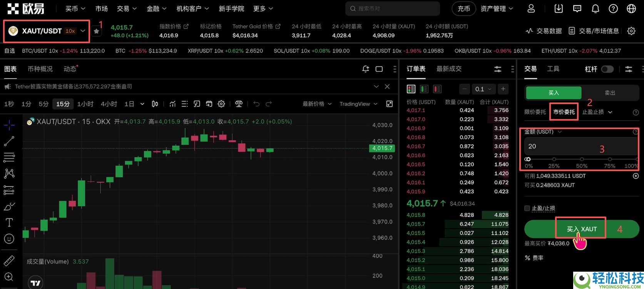Open the 最新价格 price type dropdown

pyautogui.click(x=317, y=104)
